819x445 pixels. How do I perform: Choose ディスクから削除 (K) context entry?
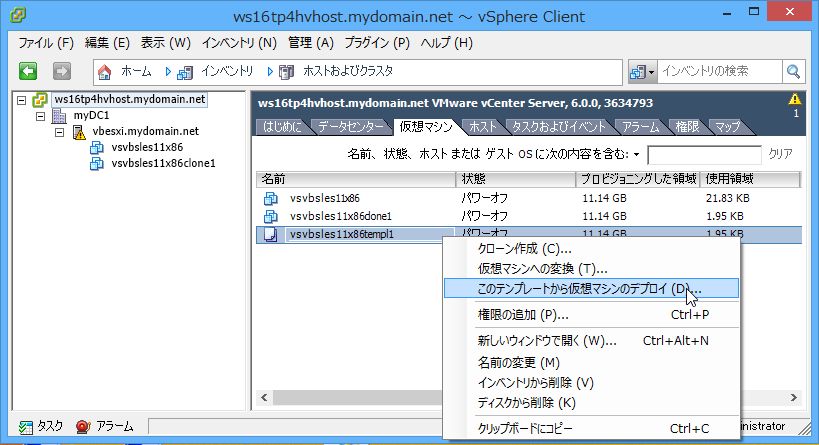(x=591, y=403)
